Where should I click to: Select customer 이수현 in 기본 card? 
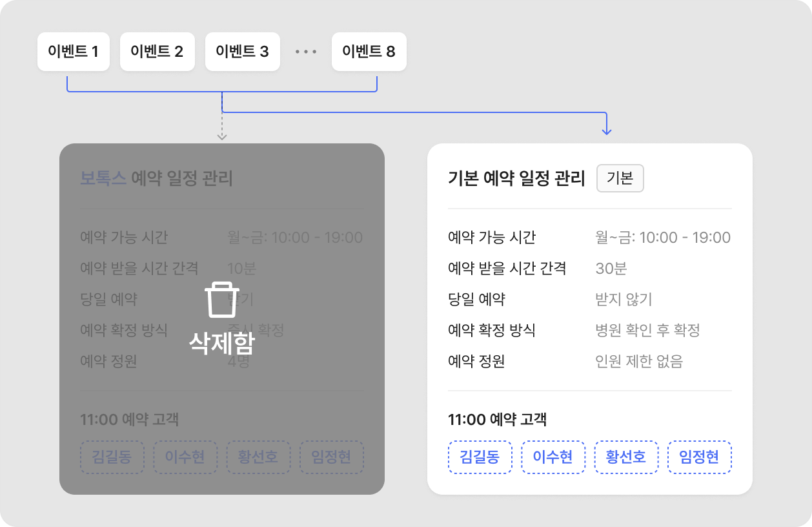pyautogui.click(x=553, y=457)
